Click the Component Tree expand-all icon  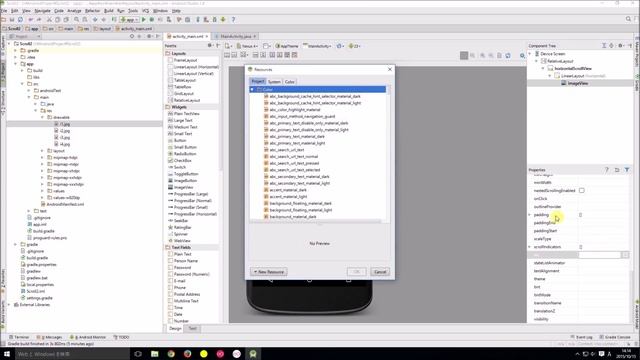604,46
